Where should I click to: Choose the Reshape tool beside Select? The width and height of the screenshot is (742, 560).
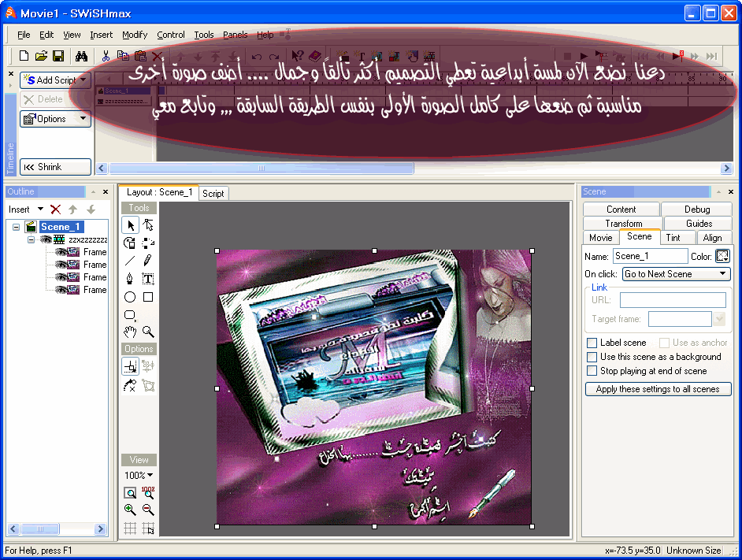point(148,225)
